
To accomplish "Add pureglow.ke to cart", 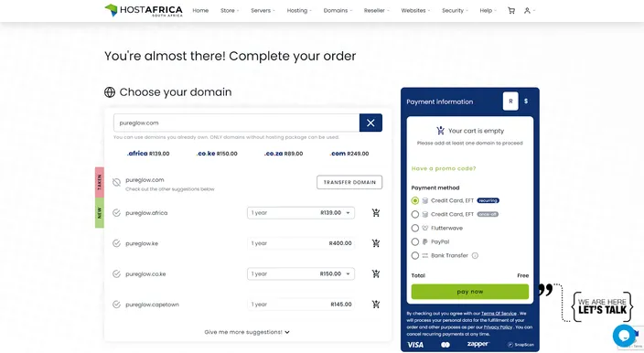I will 376,243.
